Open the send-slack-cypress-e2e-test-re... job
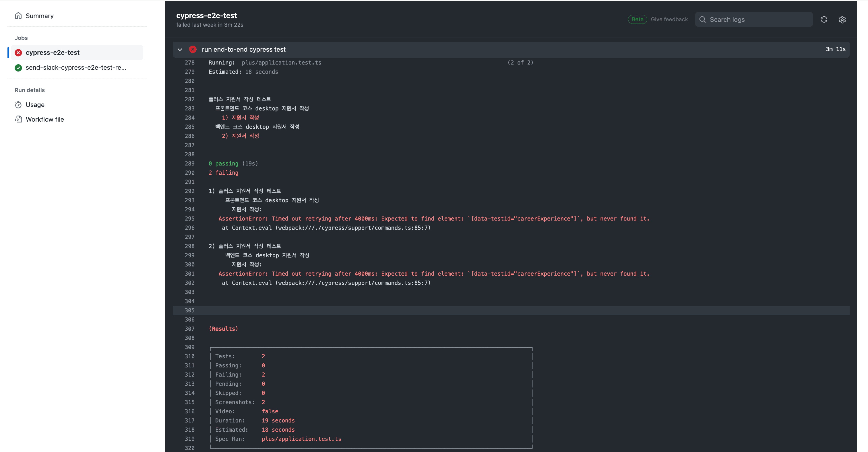Screen dimensions: 868x452 pyautogui.click(x=77, y=67)
